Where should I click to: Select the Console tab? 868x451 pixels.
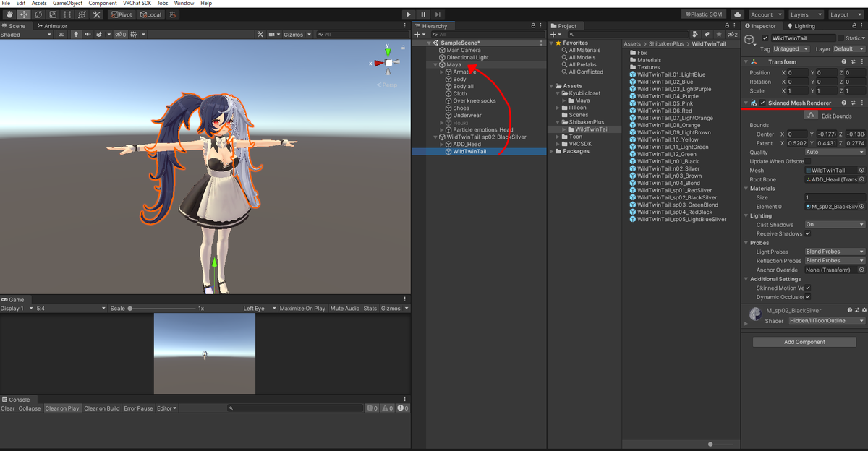[x=16, y=400]
